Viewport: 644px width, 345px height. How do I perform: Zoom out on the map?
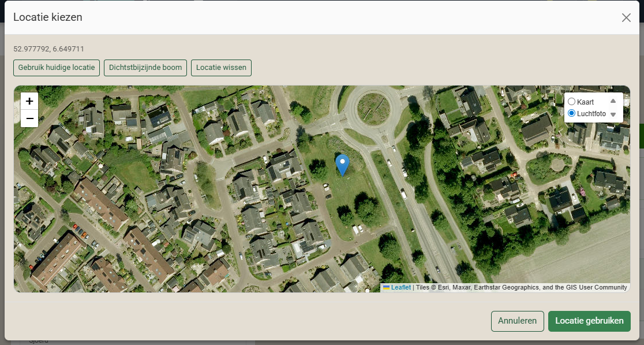pos(29,118)
